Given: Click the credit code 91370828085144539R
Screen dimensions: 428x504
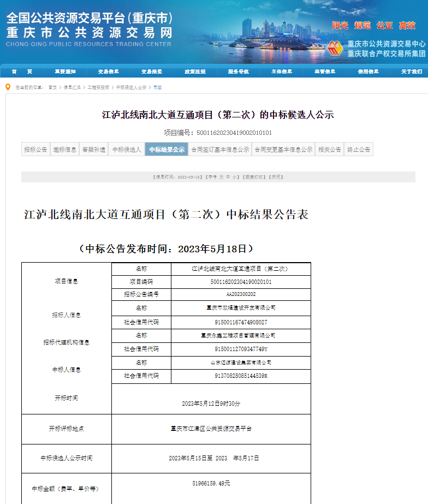Looking at the screenshot, I should [x=241, y=376].
